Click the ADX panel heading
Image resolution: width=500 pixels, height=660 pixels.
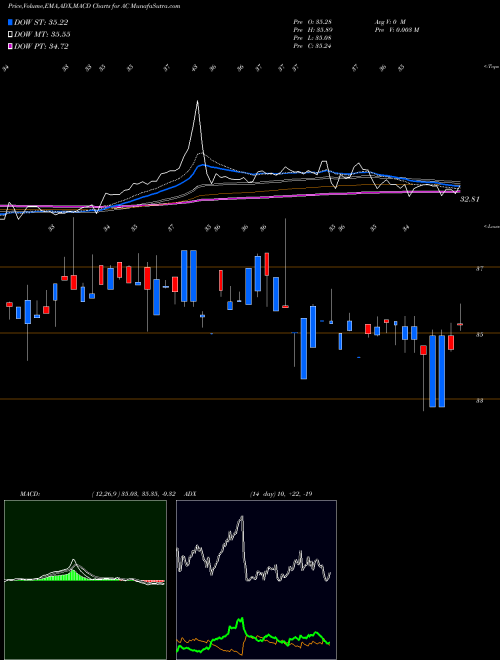190,494
